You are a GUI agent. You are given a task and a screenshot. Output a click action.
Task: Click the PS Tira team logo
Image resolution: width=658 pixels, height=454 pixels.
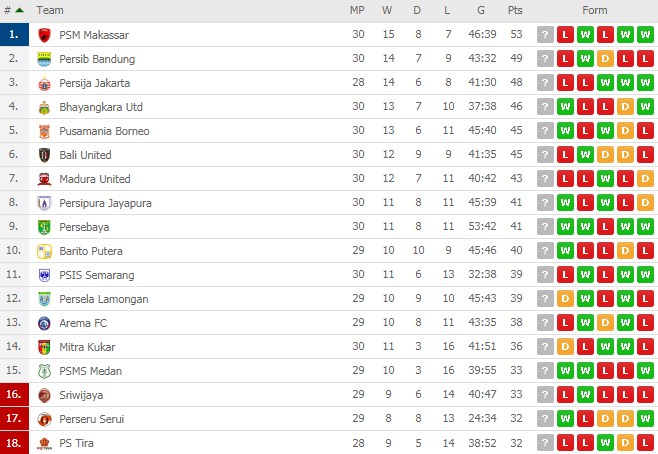44,443
